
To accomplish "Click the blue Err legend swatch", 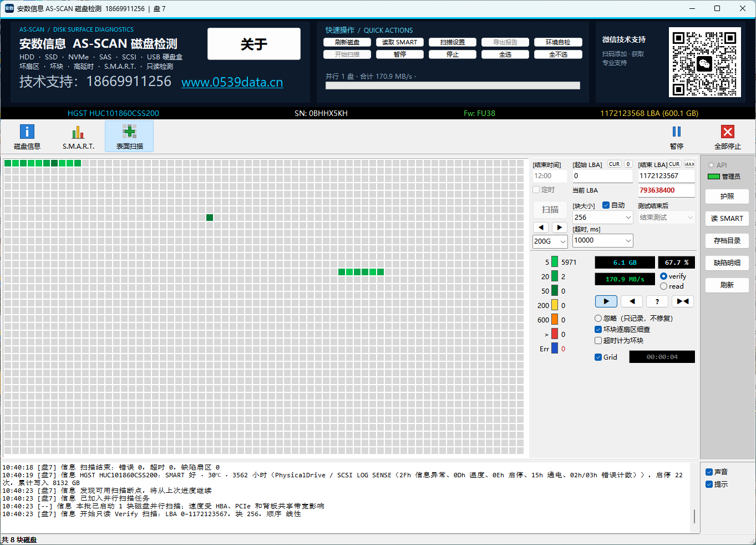I will pos(555,349).
